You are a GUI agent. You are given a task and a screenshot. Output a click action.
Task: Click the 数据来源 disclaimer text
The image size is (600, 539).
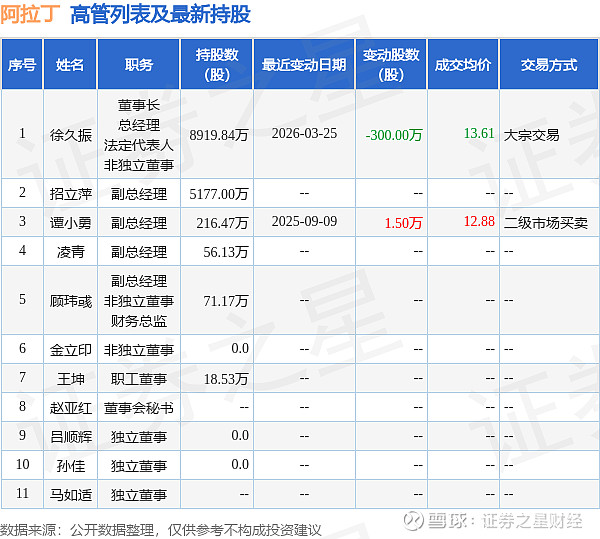point(161,530)
